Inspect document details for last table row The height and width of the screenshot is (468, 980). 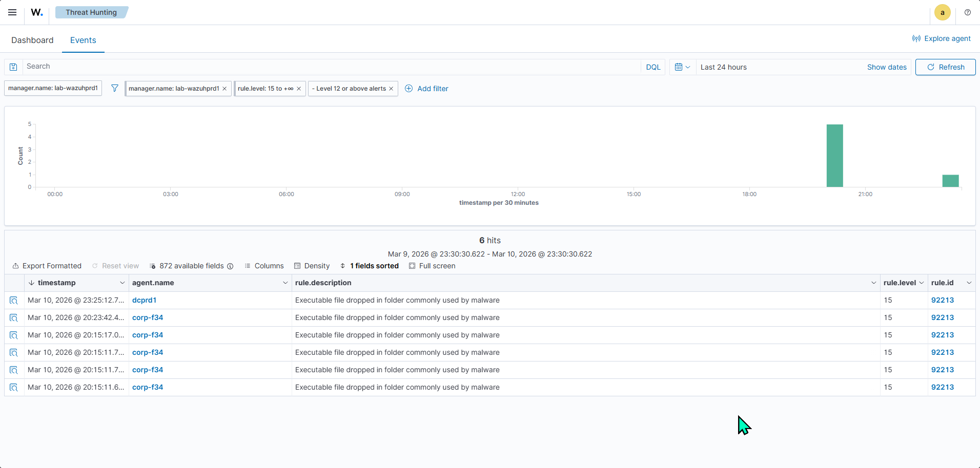pos(14,388)
